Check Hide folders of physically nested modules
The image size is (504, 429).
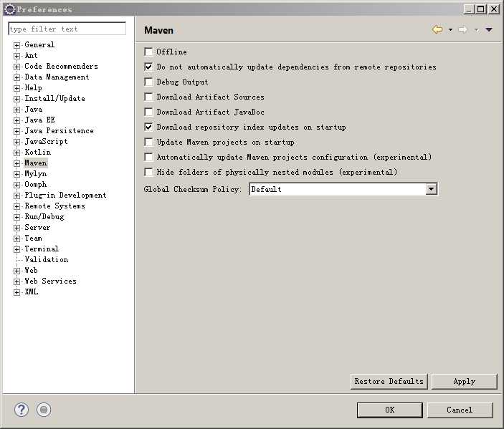[x=148, y=173]
